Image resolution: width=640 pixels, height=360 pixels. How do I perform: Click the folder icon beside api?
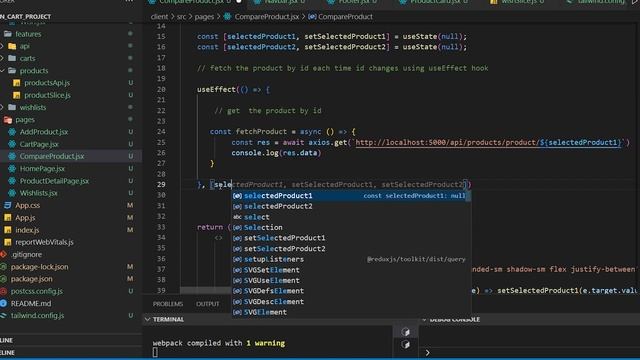click(12, 46)
